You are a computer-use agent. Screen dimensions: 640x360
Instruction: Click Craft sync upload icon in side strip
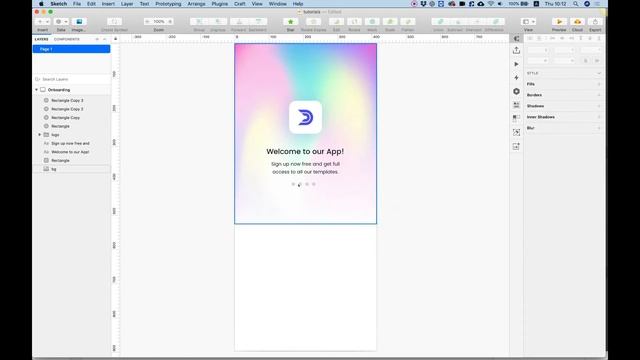(x=516, y=50)
